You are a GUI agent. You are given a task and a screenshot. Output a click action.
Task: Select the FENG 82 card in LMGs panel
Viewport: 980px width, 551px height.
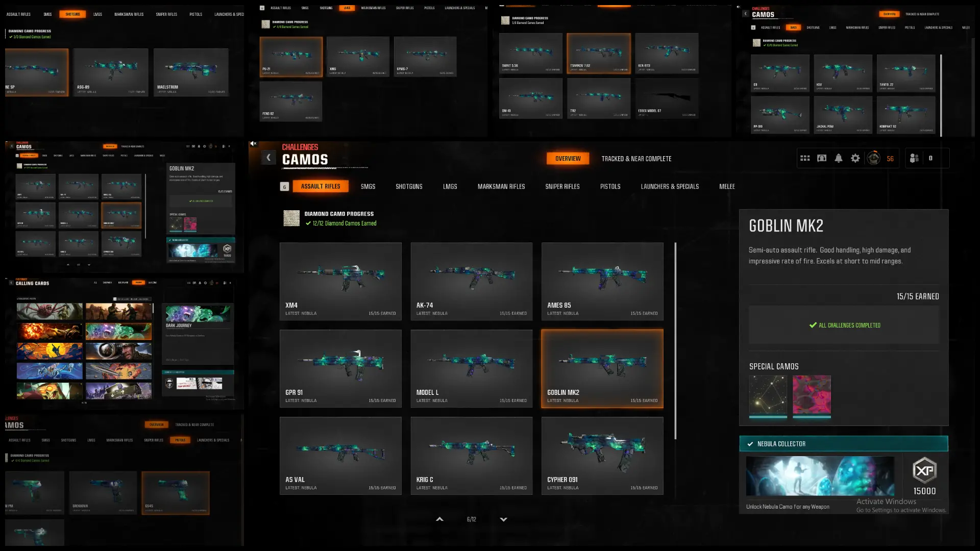click(x=291, y=101)
